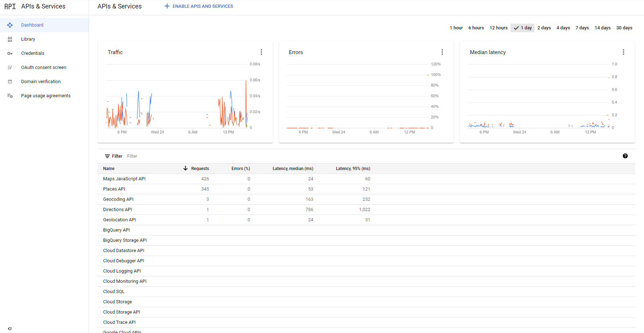The width and height of the screenshot is (644, 333).
Task: Click the Domain verification checkbox icon
Action: click(x=10, y=82)
